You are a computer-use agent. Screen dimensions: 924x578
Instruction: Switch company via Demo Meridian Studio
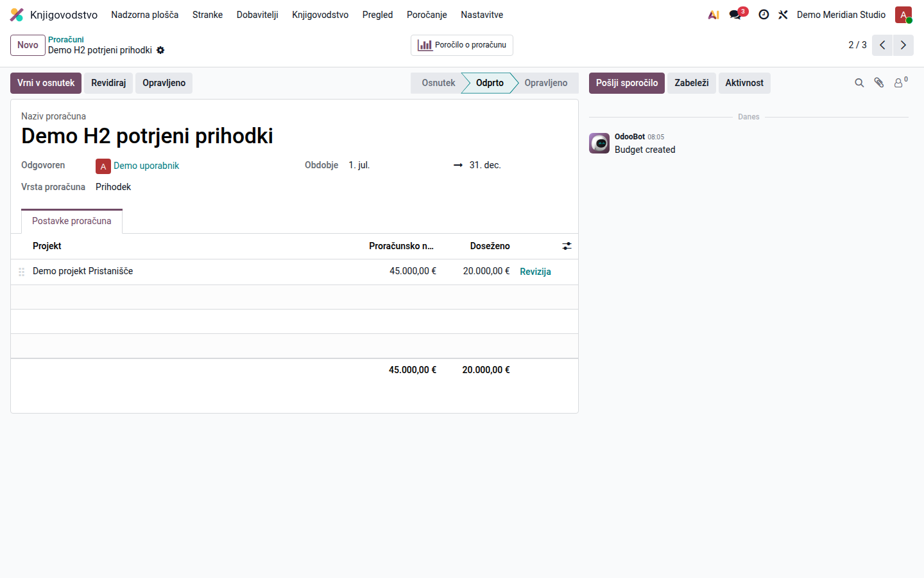pyautogui.click(x=841, y=15)
